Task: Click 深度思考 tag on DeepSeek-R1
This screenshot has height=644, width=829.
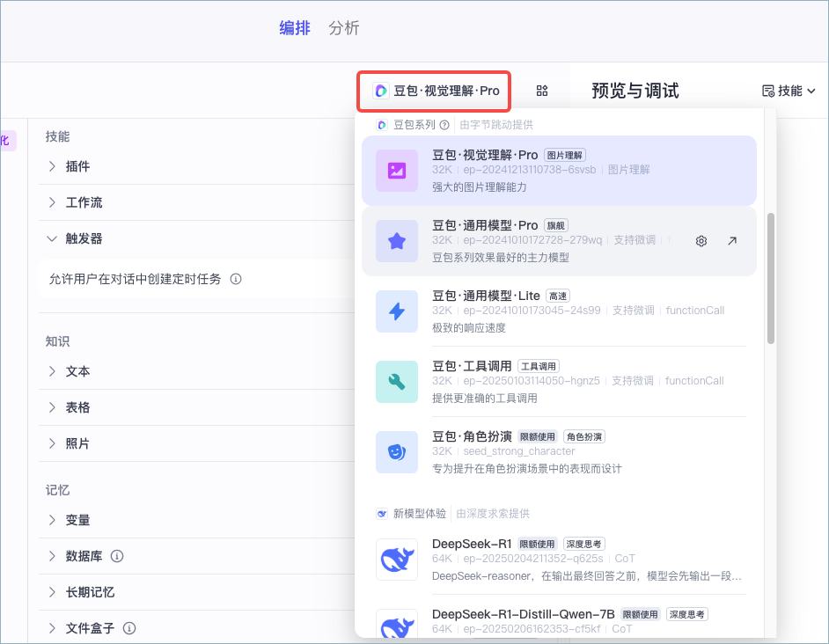Action: [x=584, y=544]
